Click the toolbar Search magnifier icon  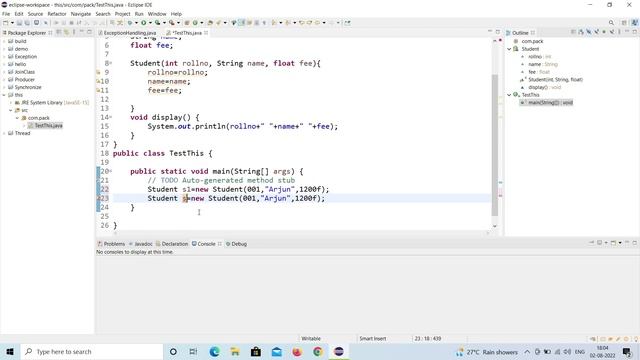[611, 23]
